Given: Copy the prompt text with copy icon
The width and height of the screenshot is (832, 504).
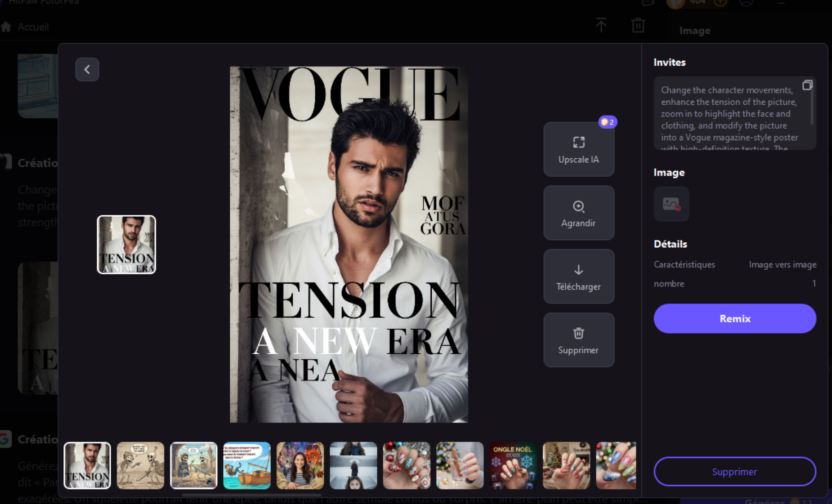Looking at the screenshot, I should 807,85.
